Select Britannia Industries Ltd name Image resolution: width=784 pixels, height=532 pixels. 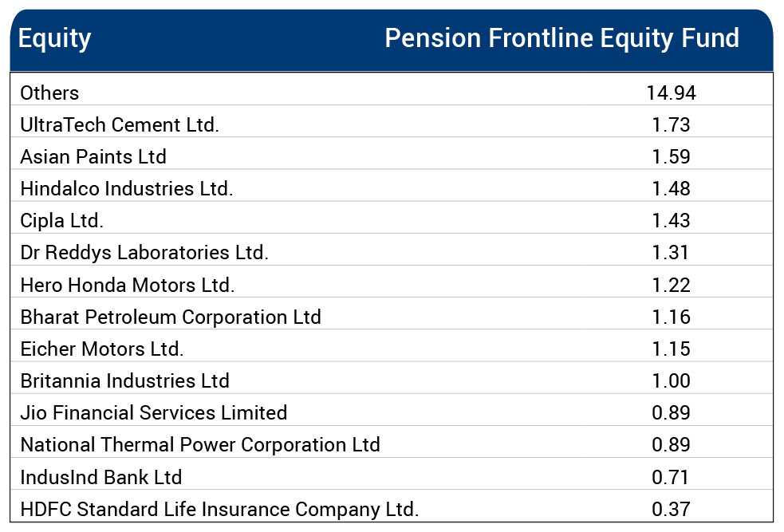[125, 380]
